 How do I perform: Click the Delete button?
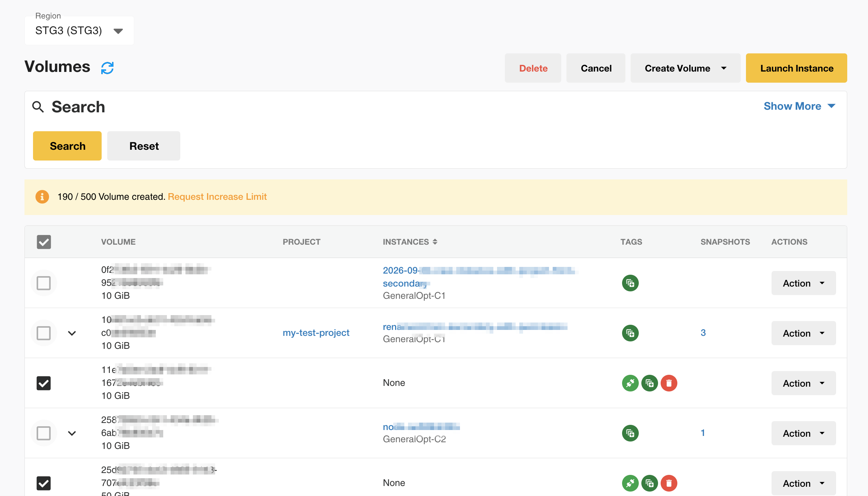click(x=533, y=68)
